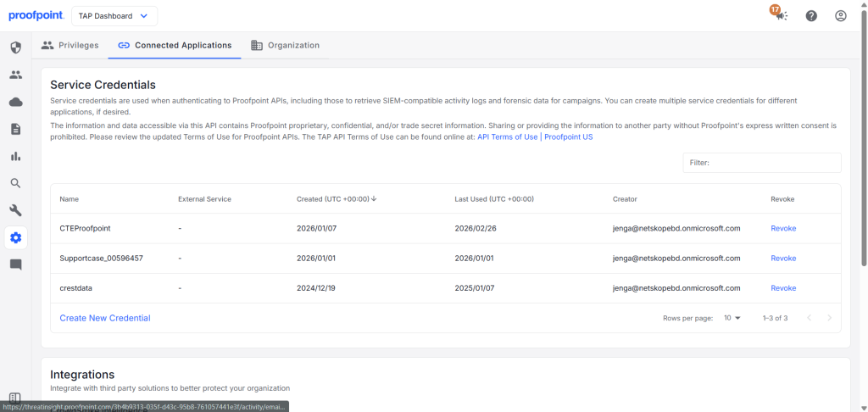This screenshot has width=868, height=412.
Task: Select the CTEProofpoint name cell
Action: pos(86,228)
